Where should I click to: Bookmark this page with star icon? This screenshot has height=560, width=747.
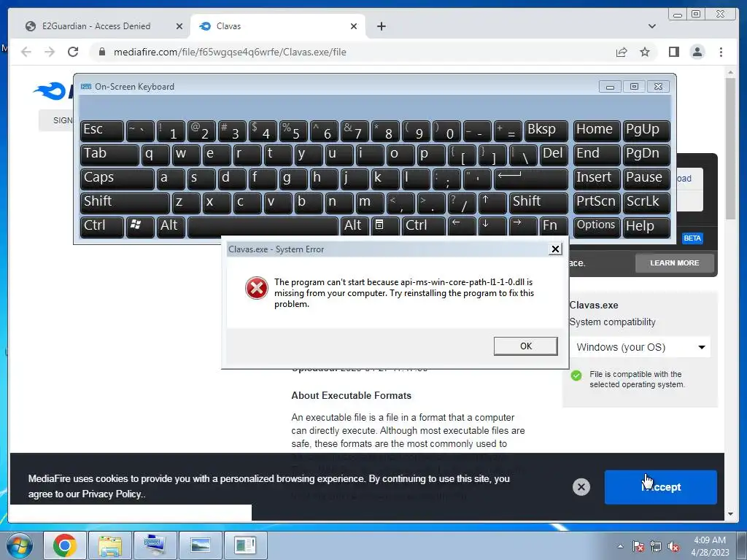[x=645, y=52]
